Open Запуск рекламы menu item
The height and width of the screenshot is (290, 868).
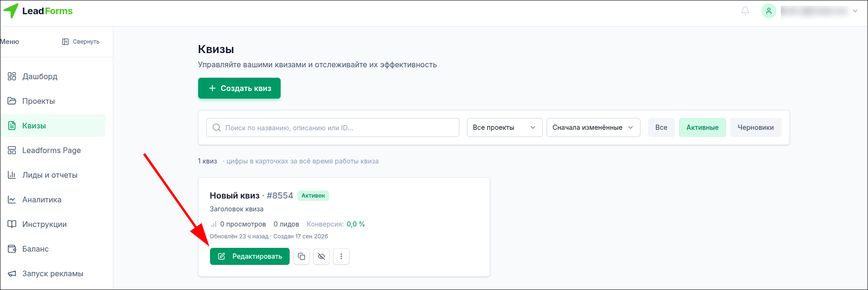pos(53,273)
